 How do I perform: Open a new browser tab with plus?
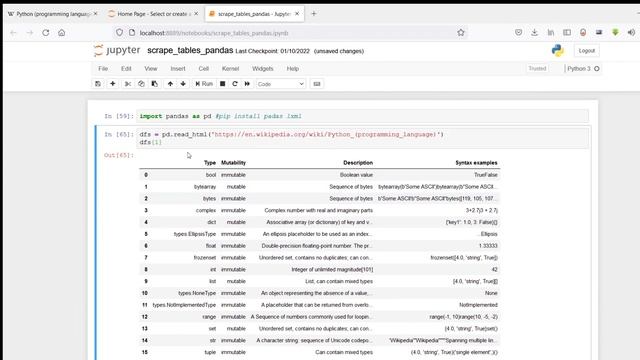313,14
